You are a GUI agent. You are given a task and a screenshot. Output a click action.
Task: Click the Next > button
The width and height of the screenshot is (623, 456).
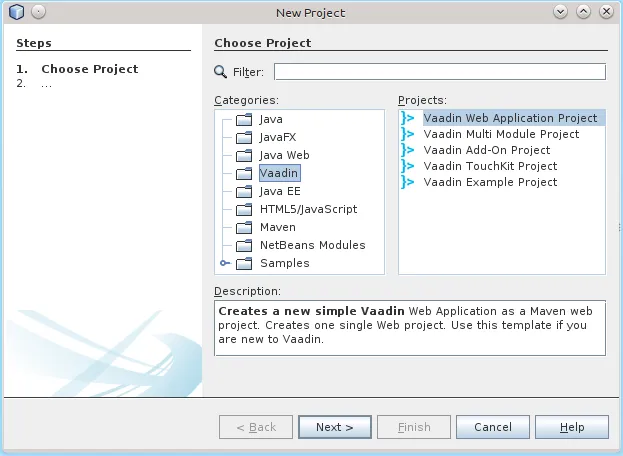pyautogui.click(x=335, y=427)
